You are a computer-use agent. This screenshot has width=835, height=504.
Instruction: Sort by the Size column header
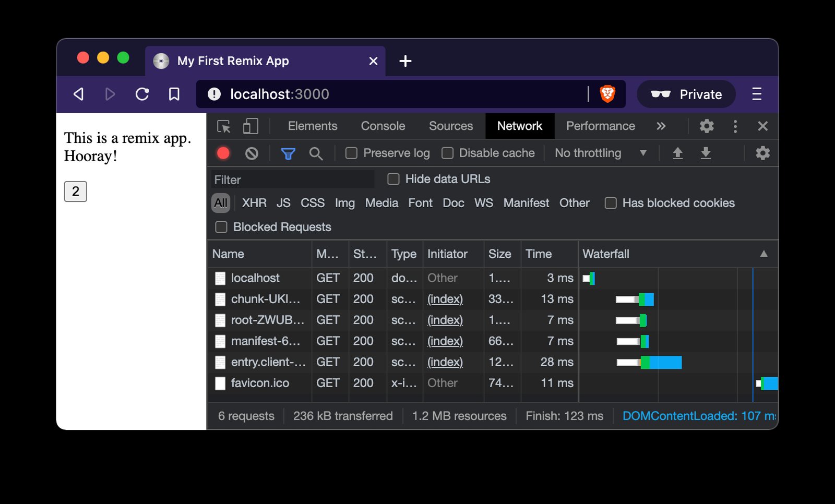click(502, 254)
